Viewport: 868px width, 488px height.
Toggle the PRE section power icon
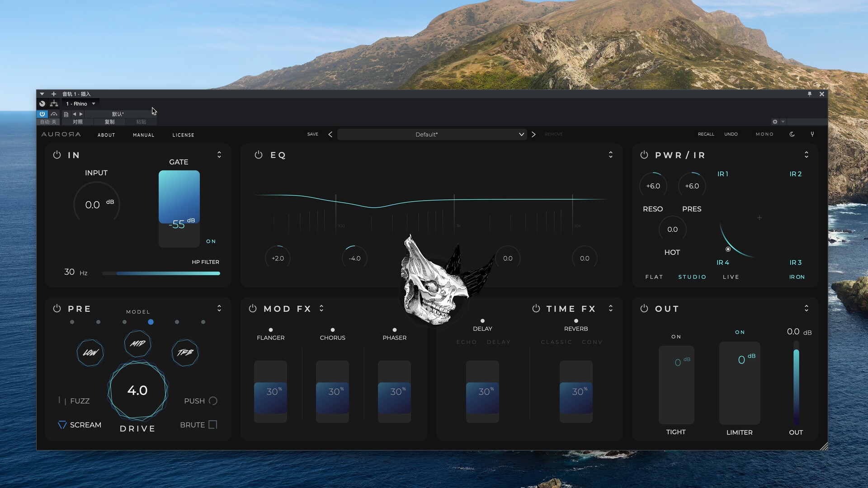click(57, 309)
